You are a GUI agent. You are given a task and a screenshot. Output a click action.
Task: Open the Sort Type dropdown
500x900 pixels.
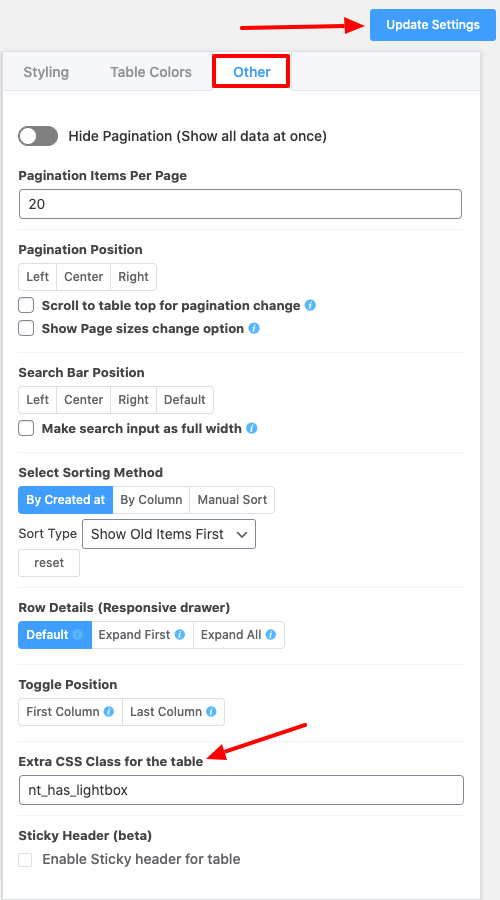169,534
